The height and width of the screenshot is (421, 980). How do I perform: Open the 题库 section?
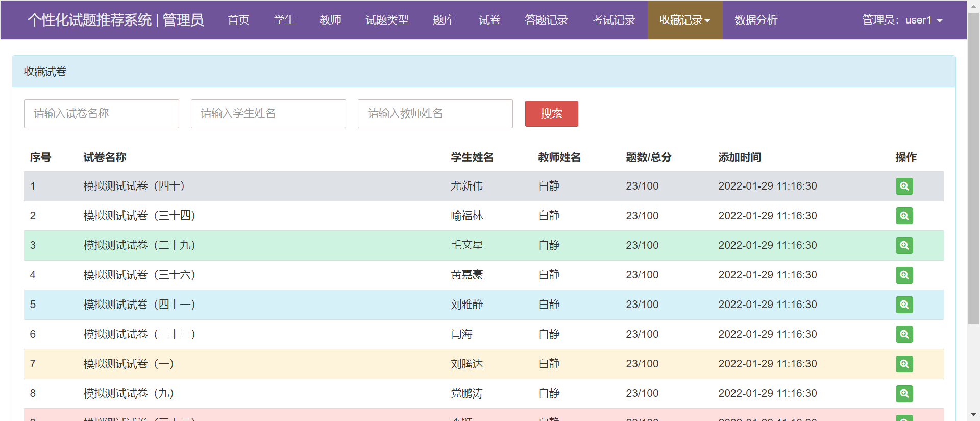[444, 20]
